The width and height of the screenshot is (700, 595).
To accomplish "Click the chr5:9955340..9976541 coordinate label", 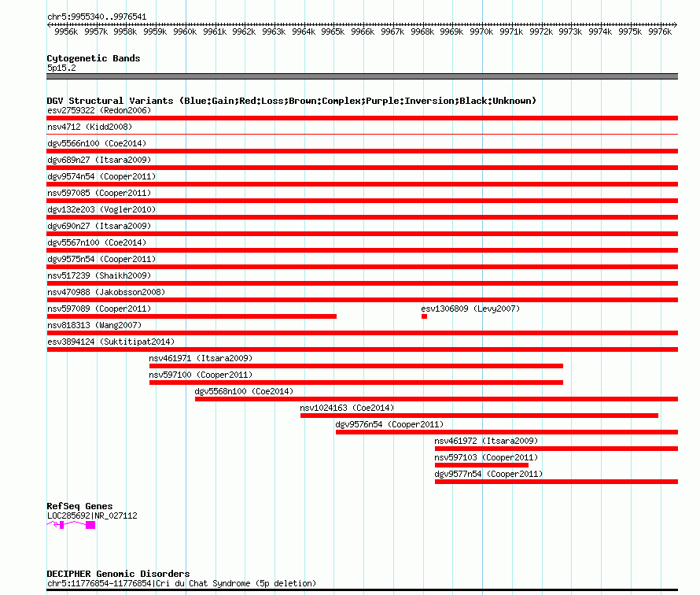I will pos(97,17).
